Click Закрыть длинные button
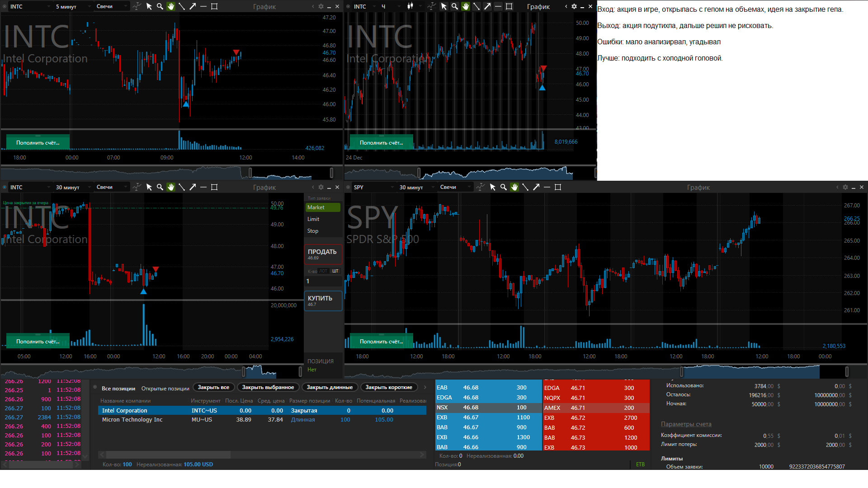The image size is (868, 488). pyautogui.click(x=330, y=387)
